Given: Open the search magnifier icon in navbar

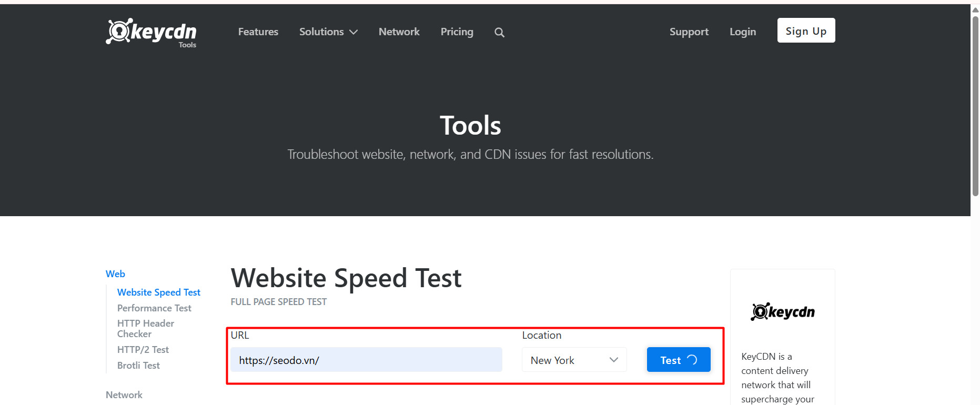Looking at the screenshot, I should tap(499, 33).
